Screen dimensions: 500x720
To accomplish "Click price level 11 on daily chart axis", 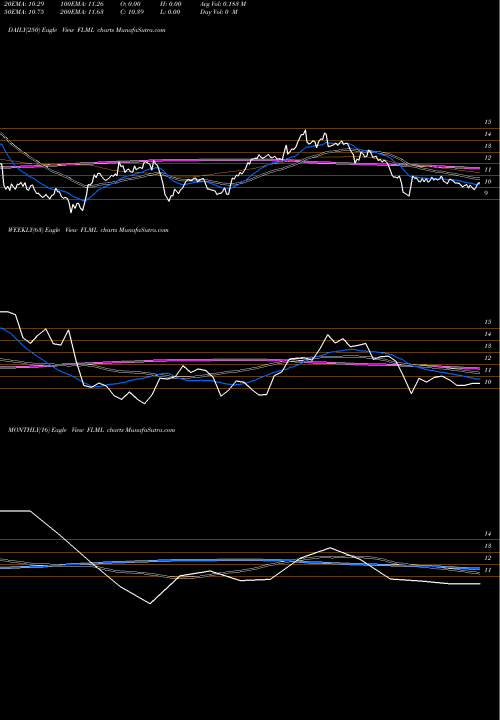I will coord(488,170).
